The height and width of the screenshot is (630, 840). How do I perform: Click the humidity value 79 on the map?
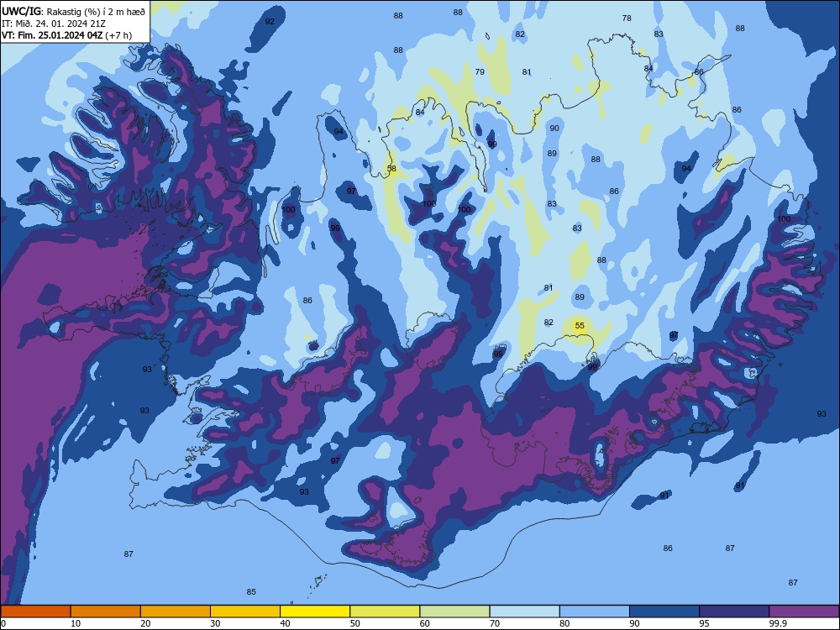pyautogui.click(x=480, y=71)
